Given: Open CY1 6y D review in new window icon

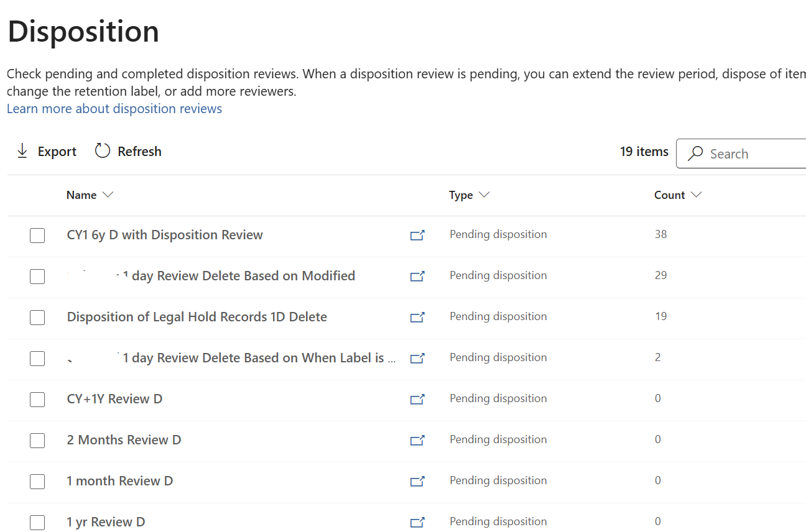Looking at the screenshot, I should pos(417,235).
